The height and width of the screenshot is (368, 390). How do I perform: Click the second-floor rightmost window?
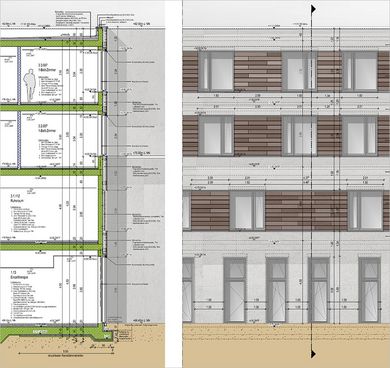coord(360,136)
